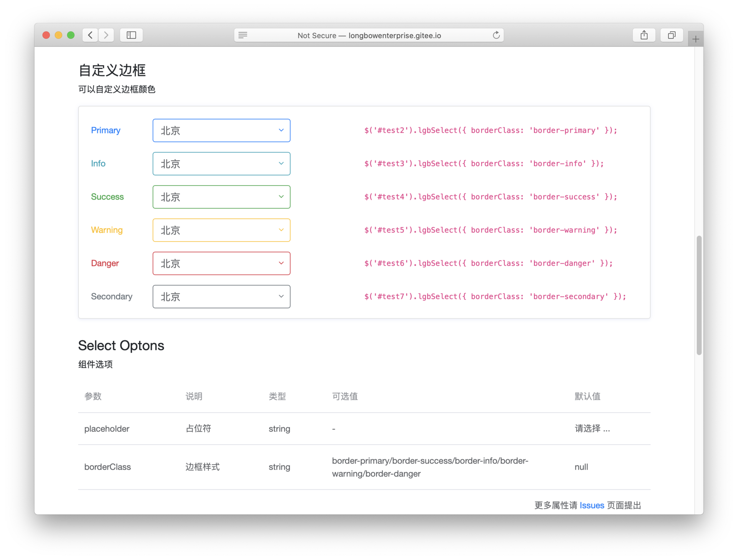
Task: Show the tab overview icon
Action: (672, 35)
